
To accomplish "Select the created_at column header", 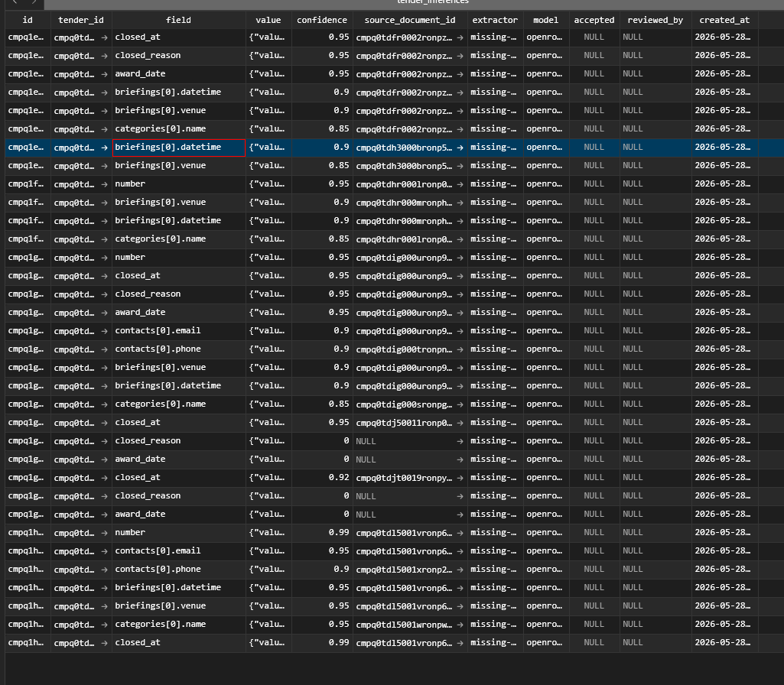I will pyautogui.click(x=724, y=20).
